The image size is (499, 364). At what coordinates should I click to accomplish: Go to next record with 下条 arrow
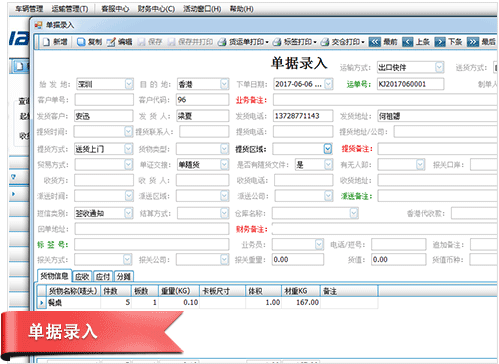point(440,42)
